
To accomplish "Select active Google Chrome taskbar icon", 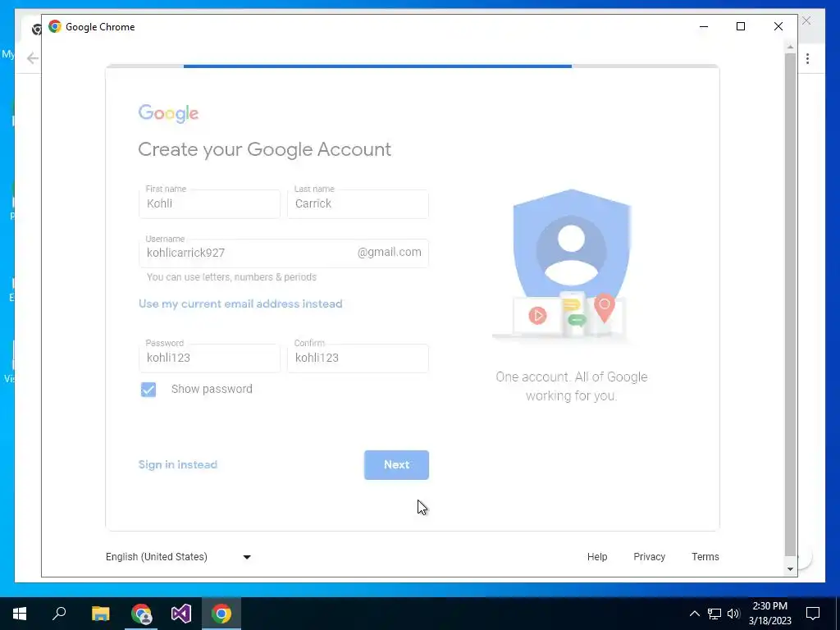I will point(221,614).
